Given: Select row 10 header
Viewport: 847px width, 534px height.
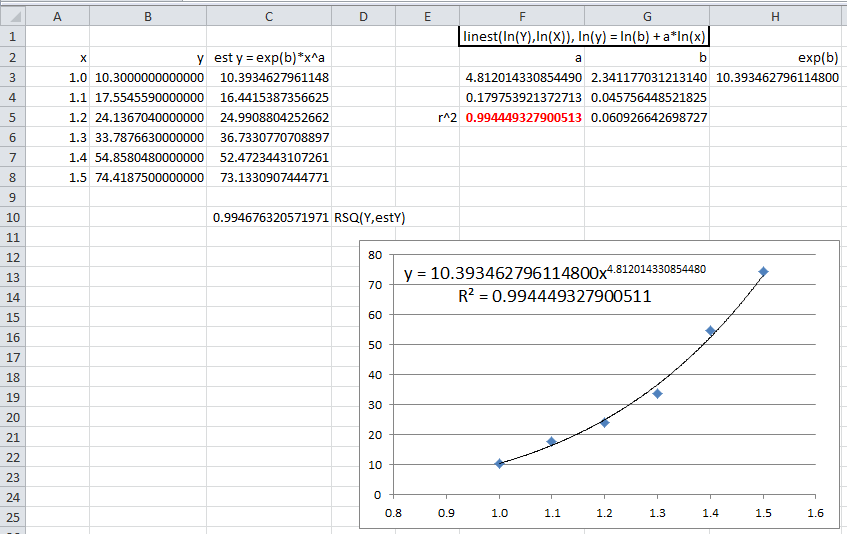Looking at the screenshot, I should (13, 218).
